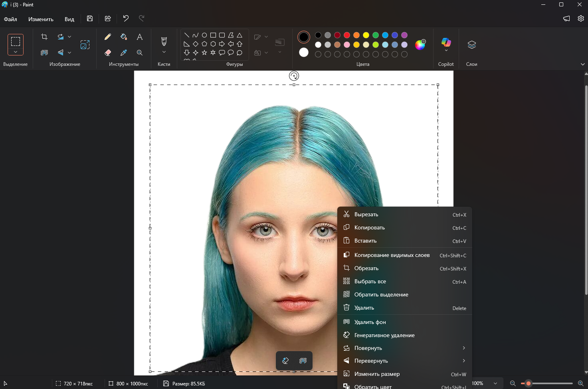Click the image creator icon in ribbon
588x389 pixels.
click(85, 45)
